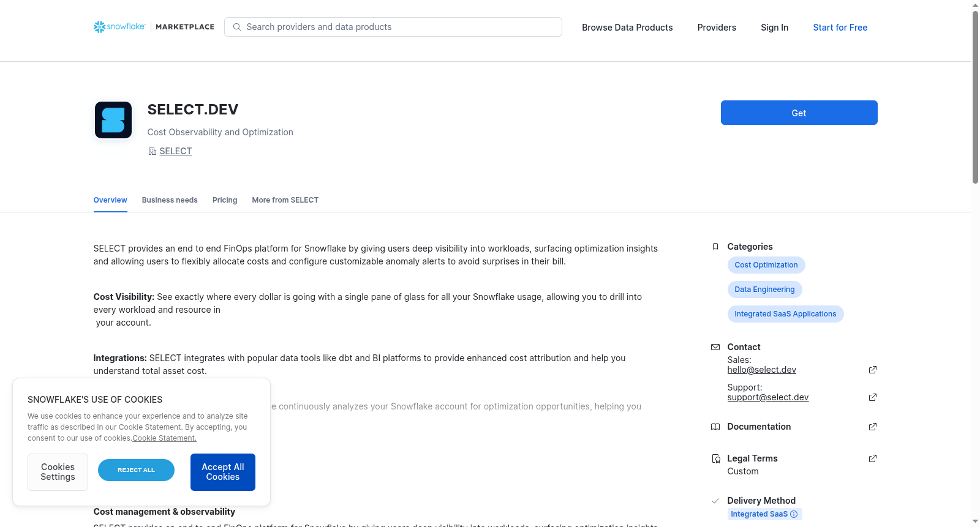980x527 pixels.
Task: Click the MARKETPLACE label in header
Action: 185,27
